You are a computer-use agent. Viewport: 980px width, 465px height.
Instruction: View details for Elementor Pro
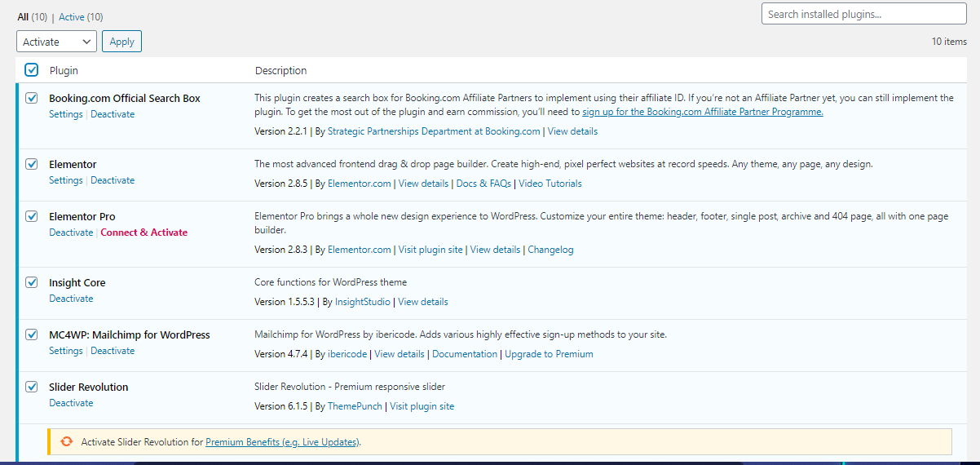[x=495, y=250]
